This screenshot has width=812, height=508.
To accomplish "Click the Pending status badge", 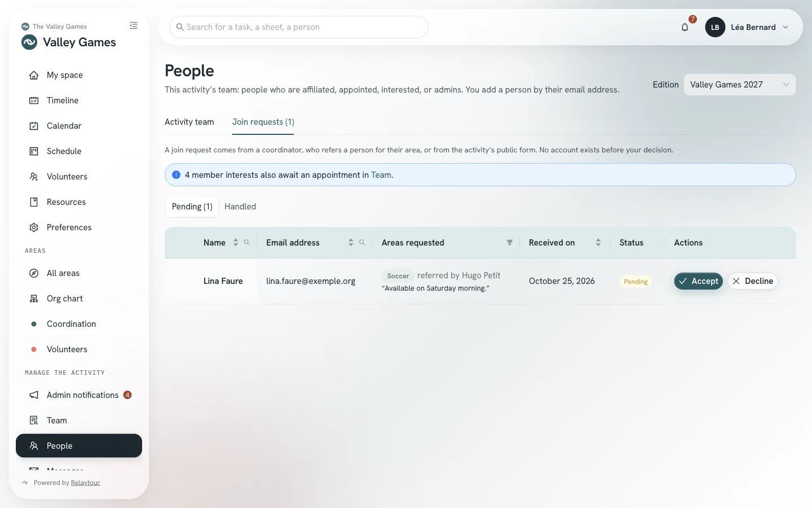I will coord(636,282).
